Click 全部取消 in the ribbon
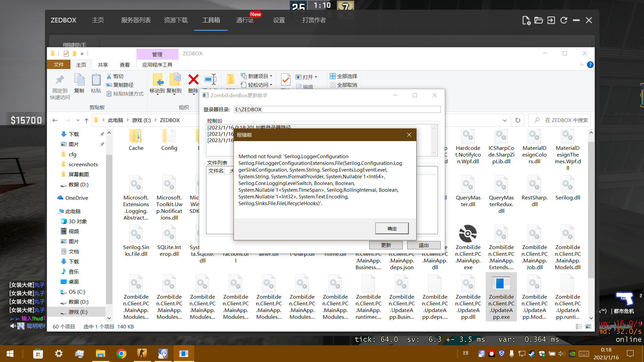644x362 pixels. [343, 85]
